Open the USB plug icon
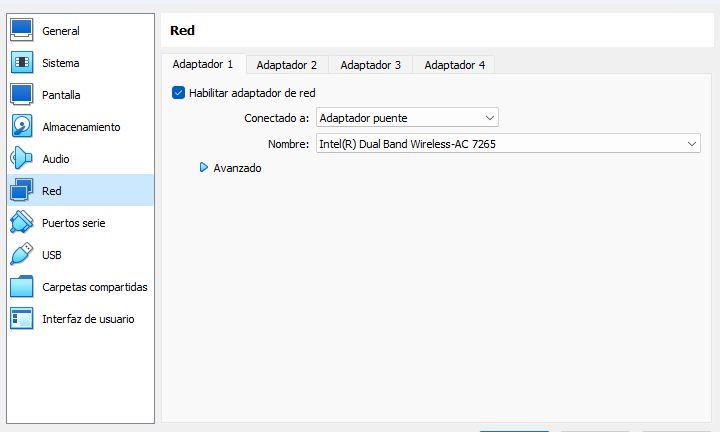 pos(22,254)
